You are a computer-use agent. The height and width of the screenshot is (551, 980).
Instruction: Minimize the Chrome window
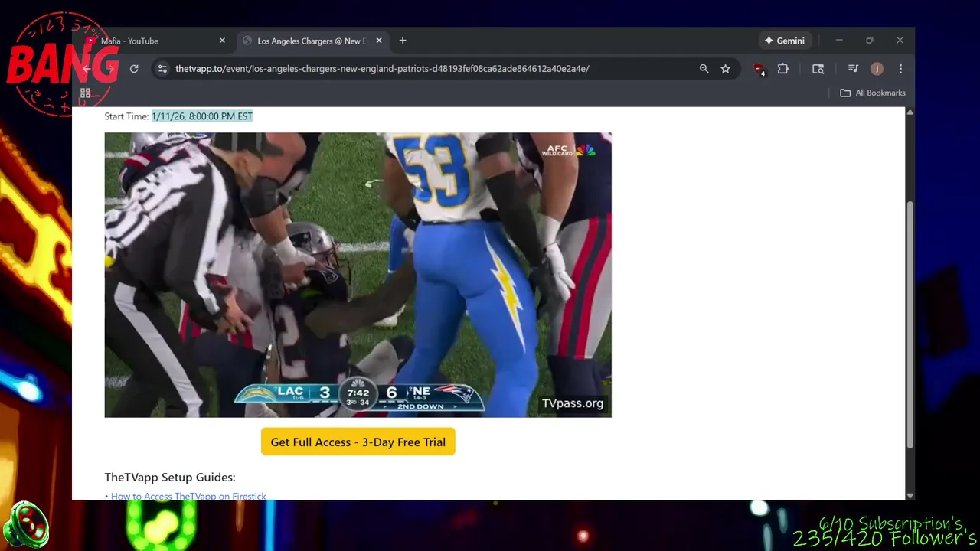coord(839,41)
